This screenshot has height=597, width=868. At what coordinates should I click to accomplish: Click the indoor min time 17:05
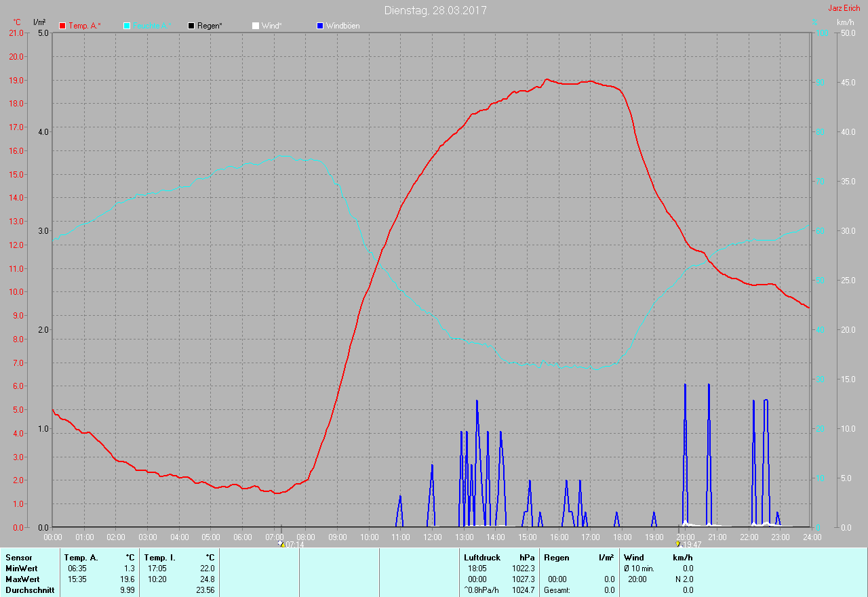coord(157,569)
